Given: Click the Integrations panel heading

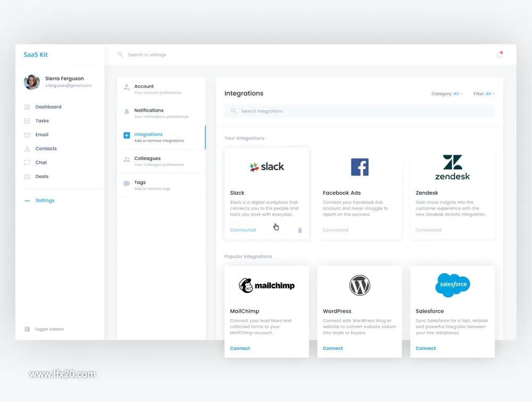Looking at the screenshot, I should click(244, 94).
